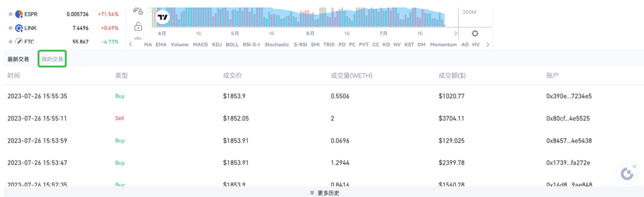
Task: Switch to the 最新交易 tab
Action: [18, 59]
